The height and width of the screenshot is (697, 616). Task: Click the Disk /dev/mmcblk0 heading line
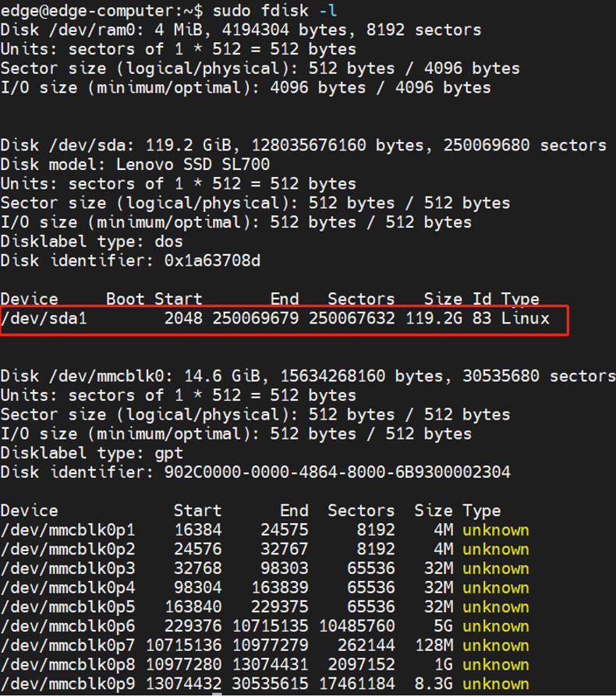308,376
